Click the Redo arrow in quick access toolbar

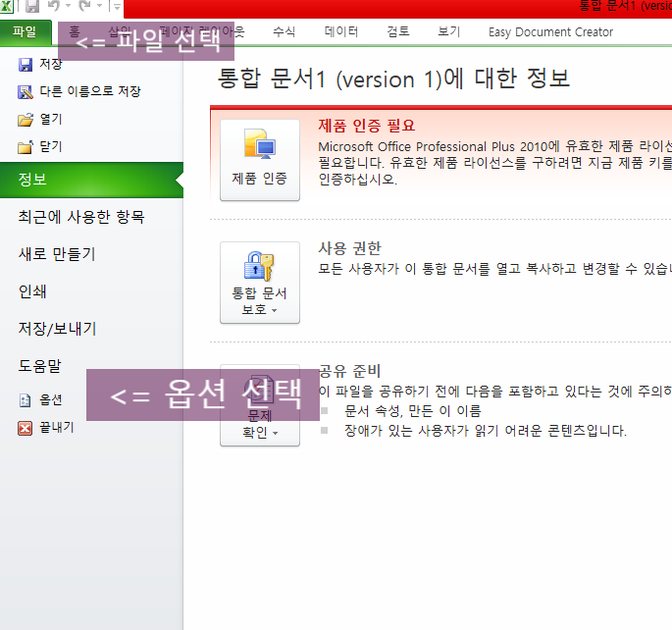pos(84,6)
